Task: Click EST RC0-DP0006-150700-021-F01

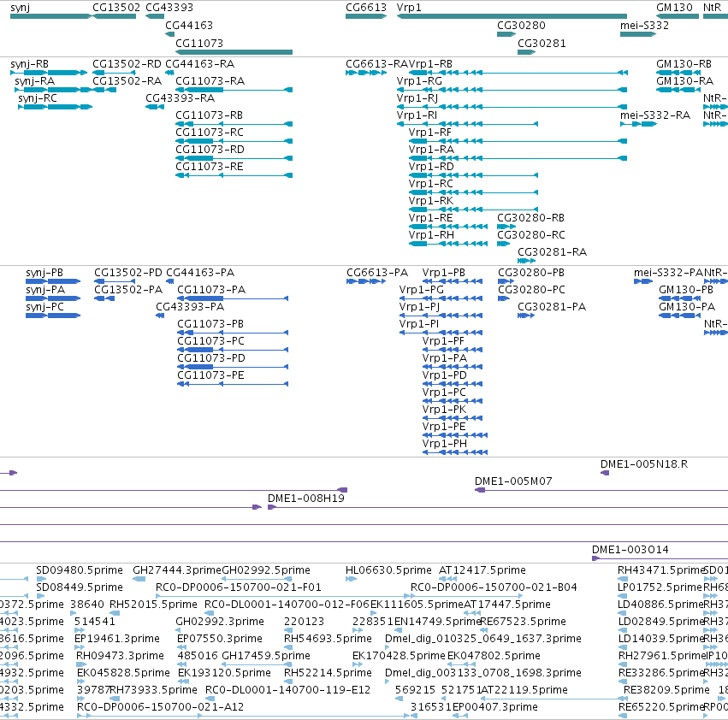Action: [238, 587]
